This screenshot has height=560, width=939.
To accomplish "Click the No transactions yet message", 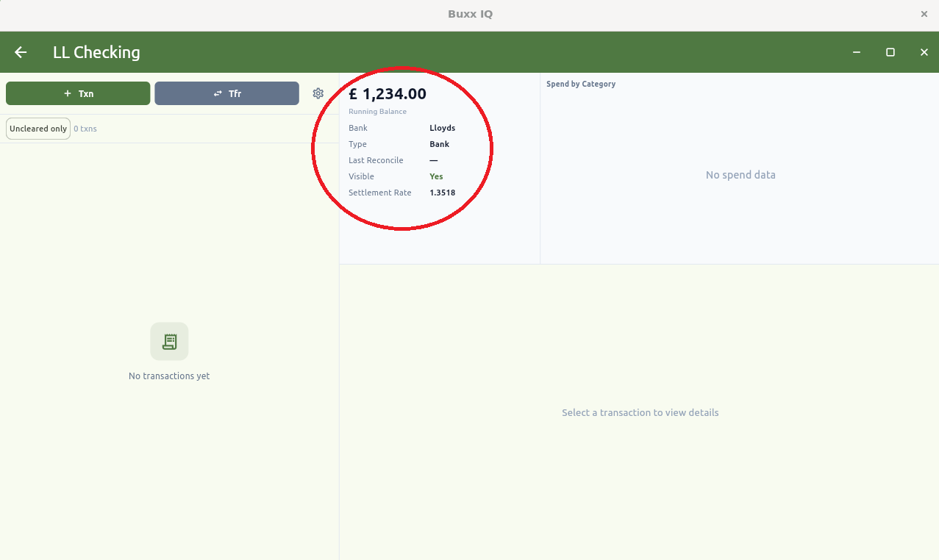I will coord(169,376).
